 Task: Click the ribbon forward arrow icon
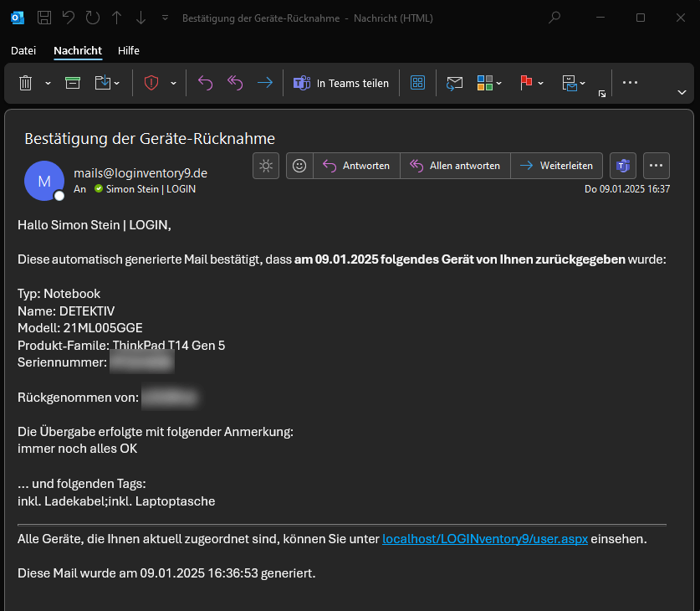(x=265, y=83)
